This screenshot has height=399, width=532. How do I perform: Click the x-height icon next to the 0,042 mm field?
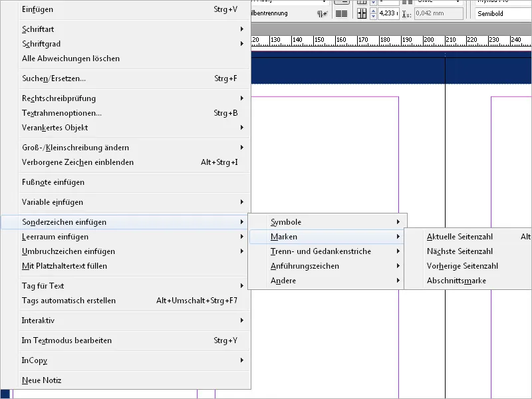point(406,13)
